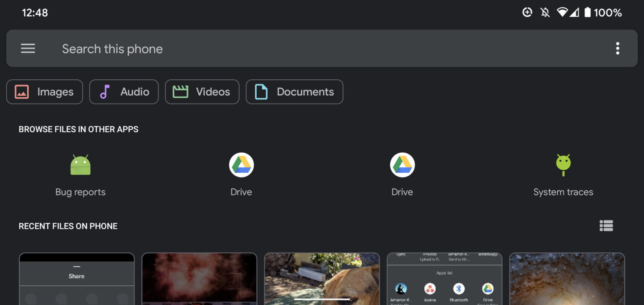The width and height of the screenshot is (644, 305).
Task: Switch recent files to list view
Action: point(606,226)
